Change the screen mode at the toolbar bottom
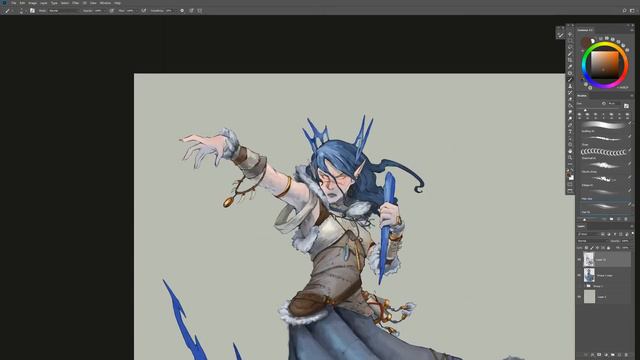Image resolution: width=640 pixels, height=360 pixels. (570, 191)
